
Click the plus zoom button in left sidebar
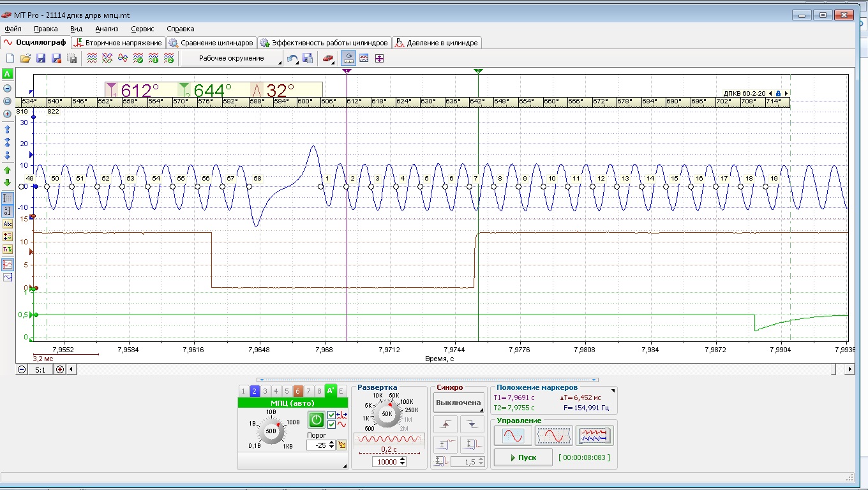(8, 114)
